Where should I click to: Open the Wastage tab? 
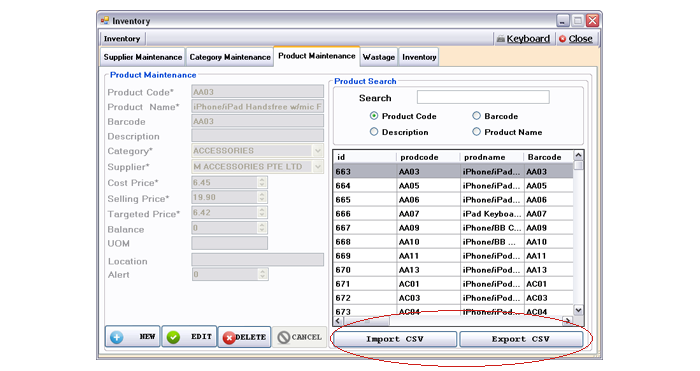[x=379, y=57]
